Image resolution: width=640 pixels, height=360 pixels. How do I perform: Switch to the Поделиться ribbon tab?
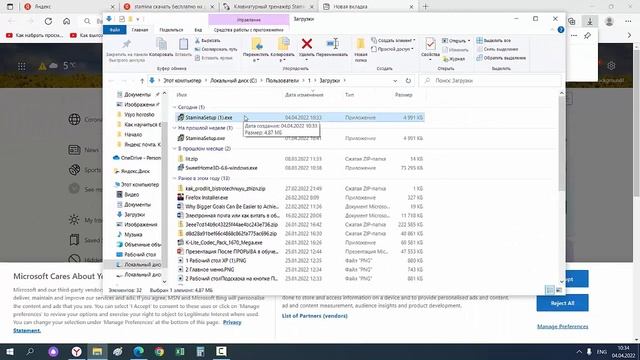[x=171, y=30]
